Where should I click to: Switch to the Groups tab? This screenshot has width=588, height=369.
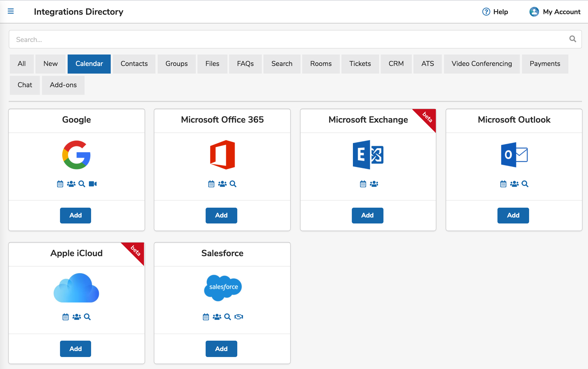(177, 64)
